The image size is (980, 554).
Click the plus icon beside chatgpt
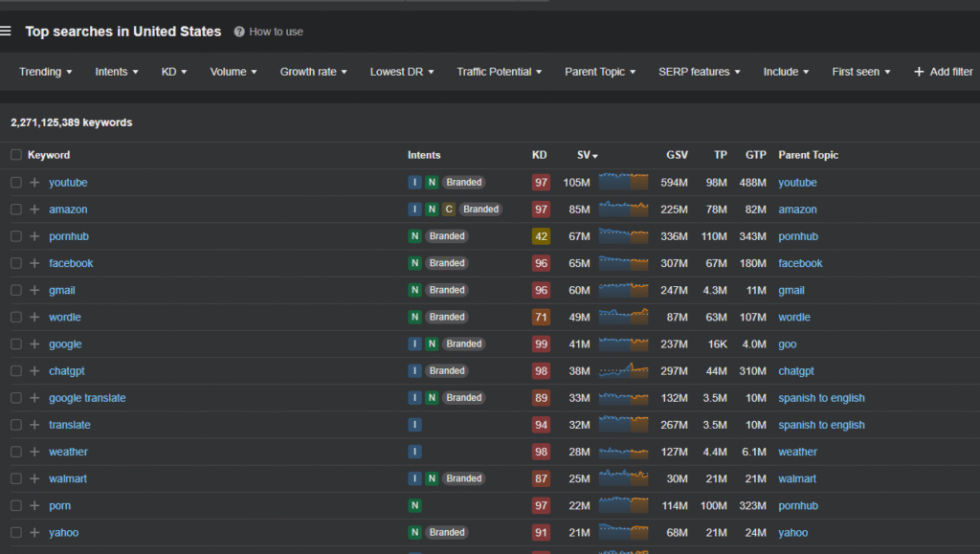click(35, 370)
